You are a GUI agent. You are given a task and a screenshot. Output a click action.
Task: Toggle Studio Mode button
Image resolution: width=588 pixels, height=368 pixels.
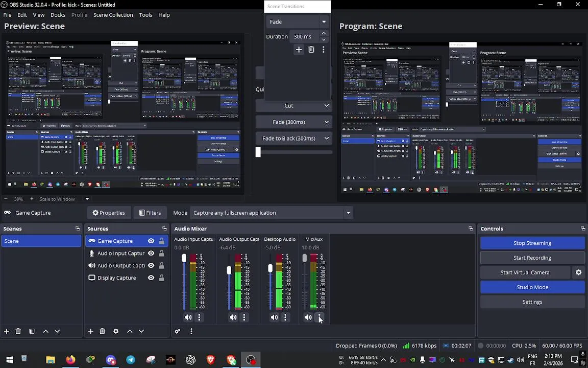click(532, 287)
